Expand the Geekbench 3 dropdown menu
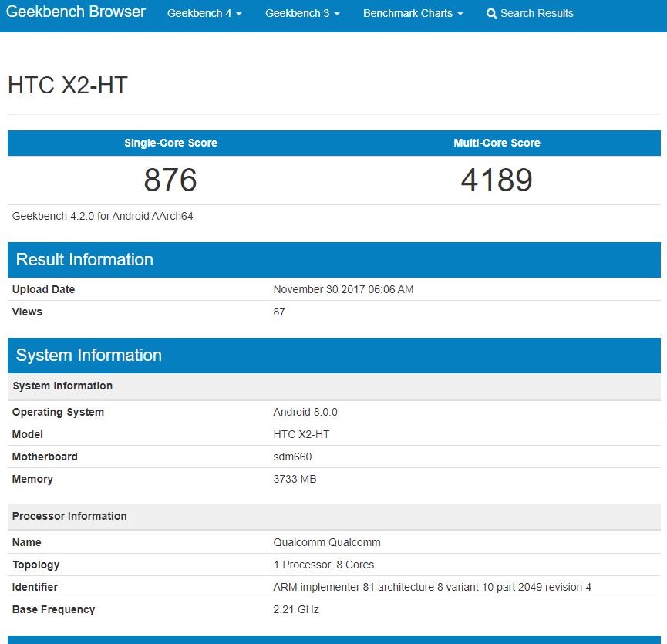This screenshot has height=644, width=667. (x=302, y=14)
